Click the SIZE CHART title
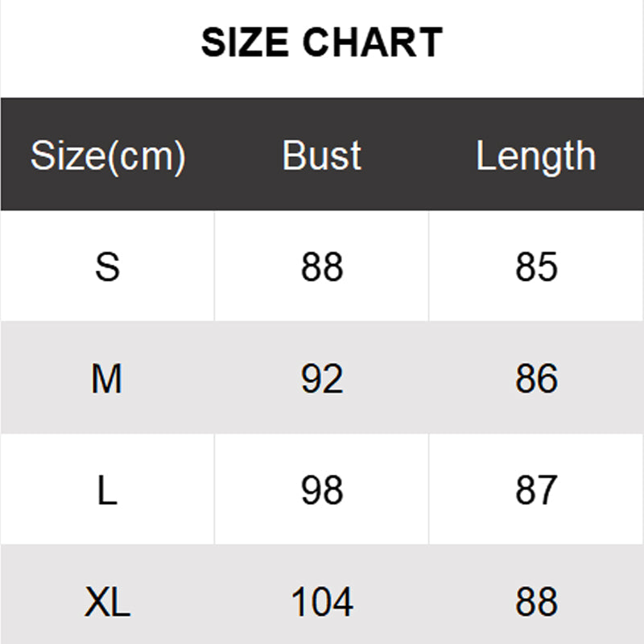The width and height of the screenshot is (644, 644). click(x=321, y=43)
